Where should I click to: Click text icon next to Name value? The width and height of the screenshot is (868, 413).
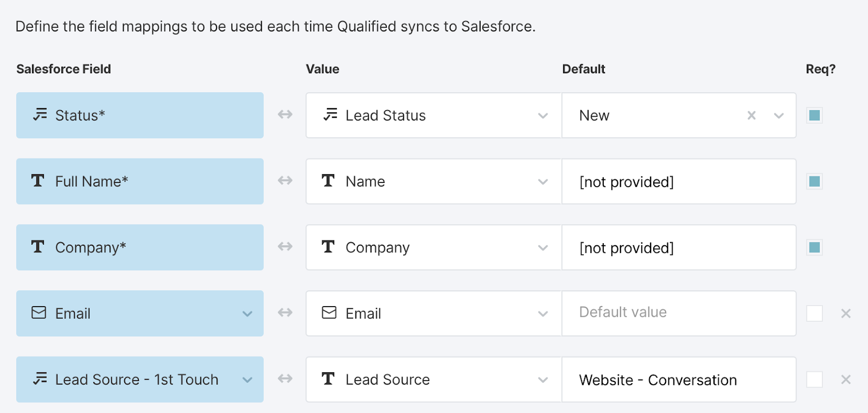(328, 181)
